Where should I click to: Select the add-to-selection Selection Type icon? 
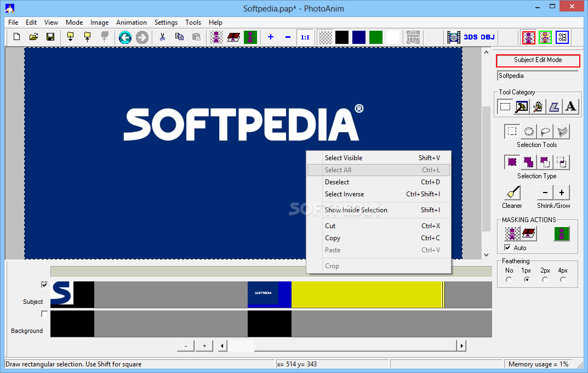click(x=529, y=162)
